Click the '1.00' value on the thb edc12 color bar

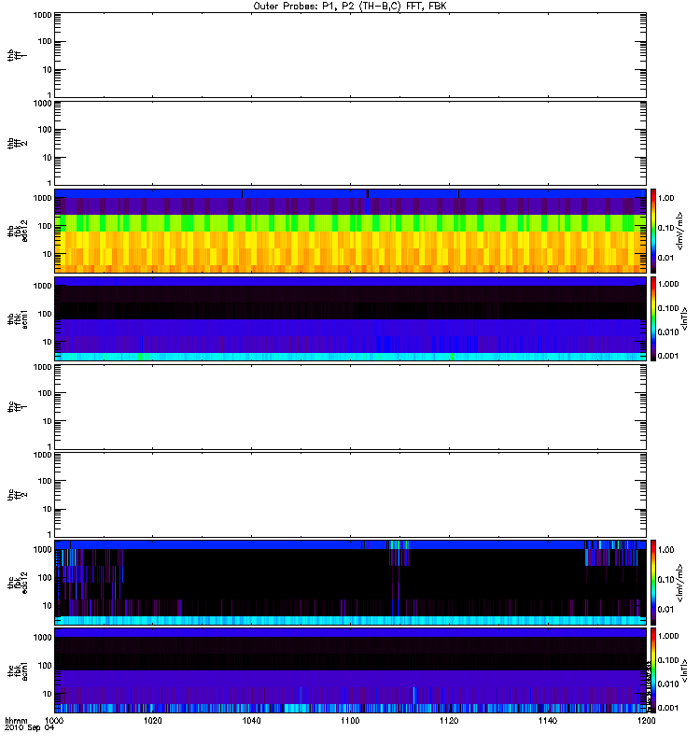pos(665,198)
